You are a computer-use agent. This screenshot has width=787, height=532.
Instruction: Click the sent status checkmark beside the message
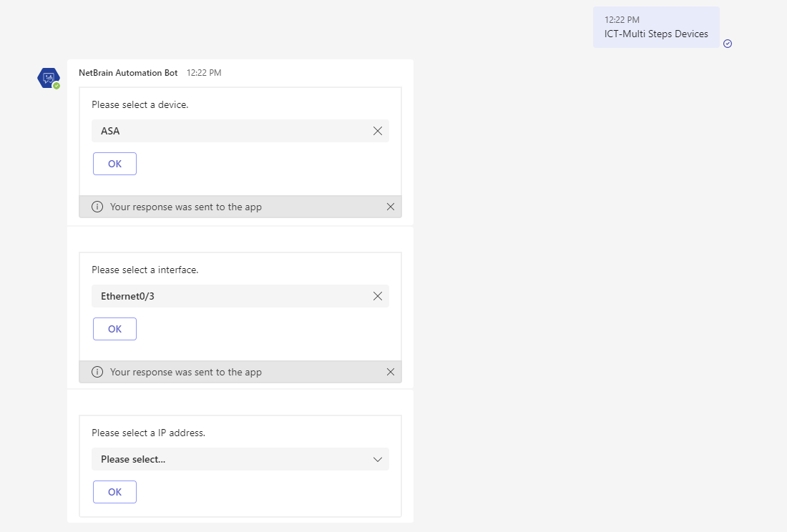[x=728, y=44]
